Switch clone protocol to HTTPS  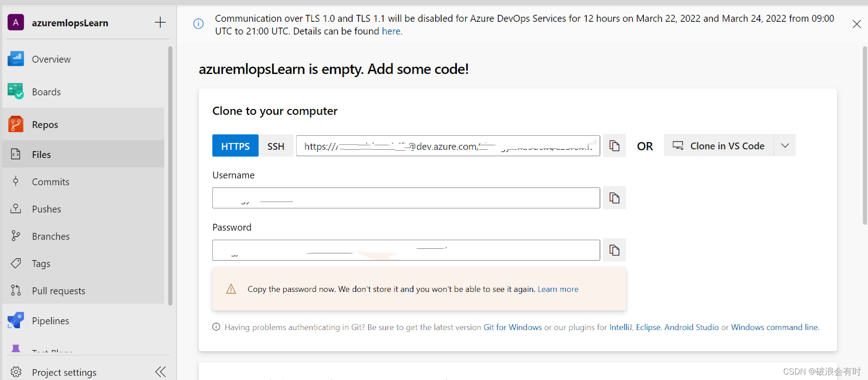(x=235, y=146)
